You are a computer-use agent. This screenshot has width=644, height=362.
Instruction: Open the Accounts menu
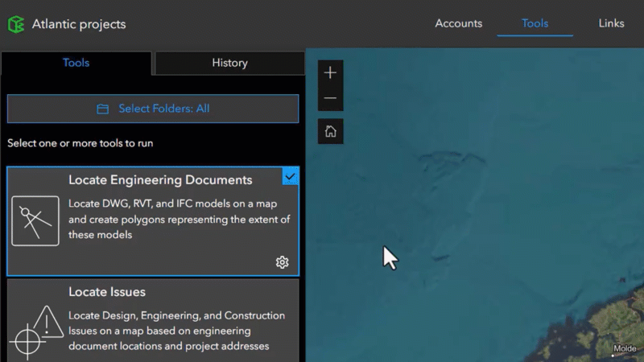tap(458, 23)
